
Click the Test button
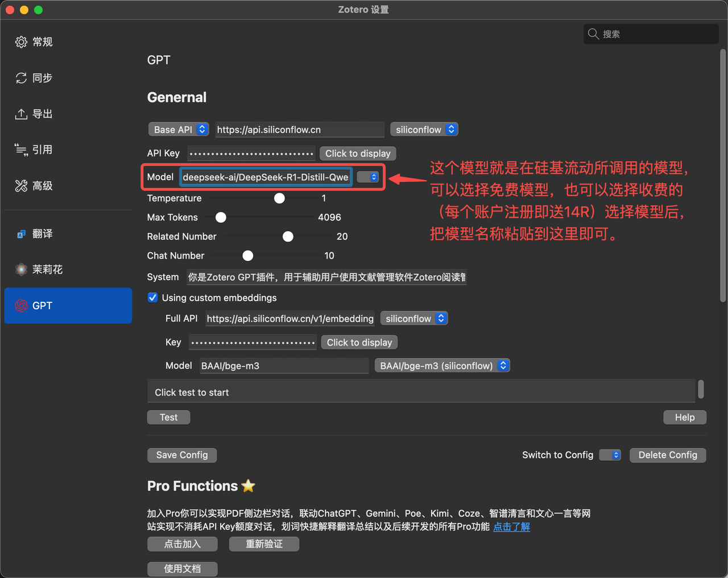coord(168,417)
